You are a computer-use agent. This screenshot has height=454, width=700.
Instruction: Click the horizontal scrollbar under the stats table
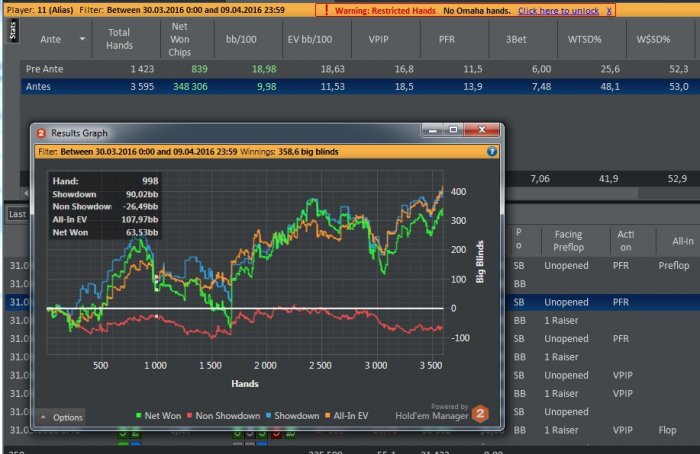click(x=574, y=193)
